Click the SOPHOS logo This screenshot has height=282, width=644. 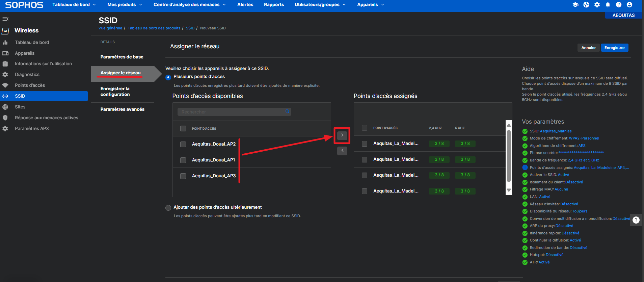tap(24, 5)
